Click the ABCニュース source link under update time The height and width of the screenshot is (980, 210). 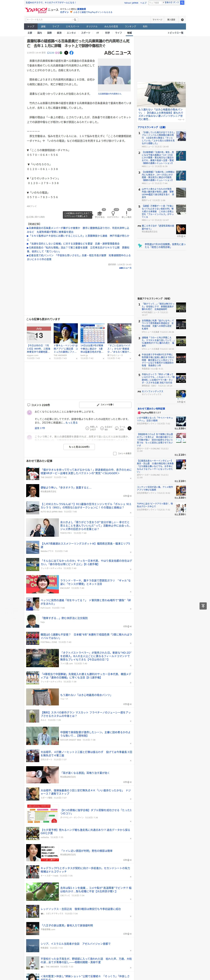click(x=125, y=268)
